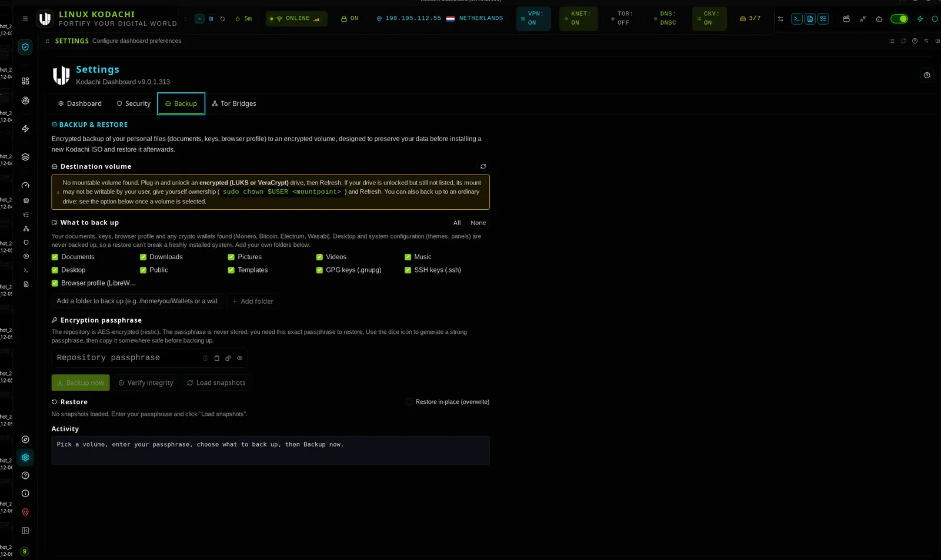Click the terminal icon in the top bar
Viewport: 941px width, 560px height.
[x=797, y=19]
